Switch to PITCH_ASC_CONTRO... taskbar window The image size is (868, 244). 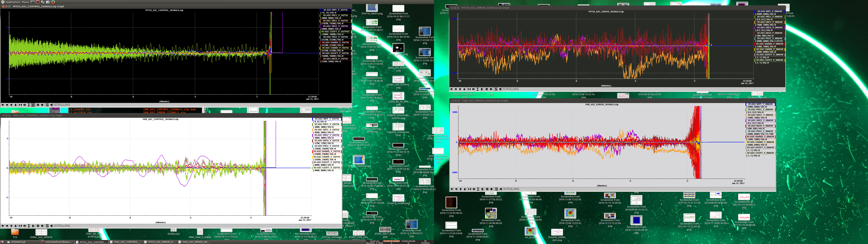[x=91, y=242]
